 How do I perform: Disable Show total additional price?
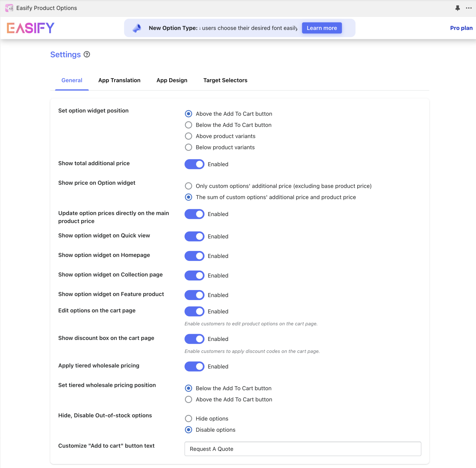click(x=194, y=164)
